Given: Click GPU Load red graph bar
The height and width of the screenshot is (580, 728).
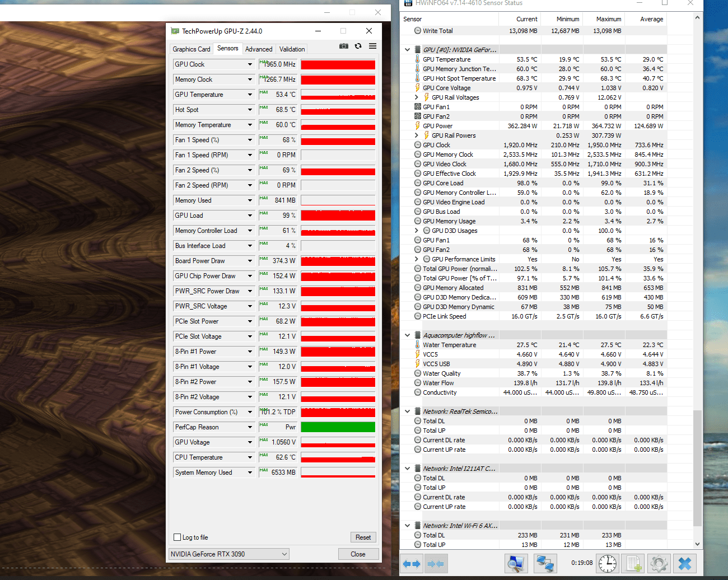Looking at the screenshot, I should [x=338, y=216].
